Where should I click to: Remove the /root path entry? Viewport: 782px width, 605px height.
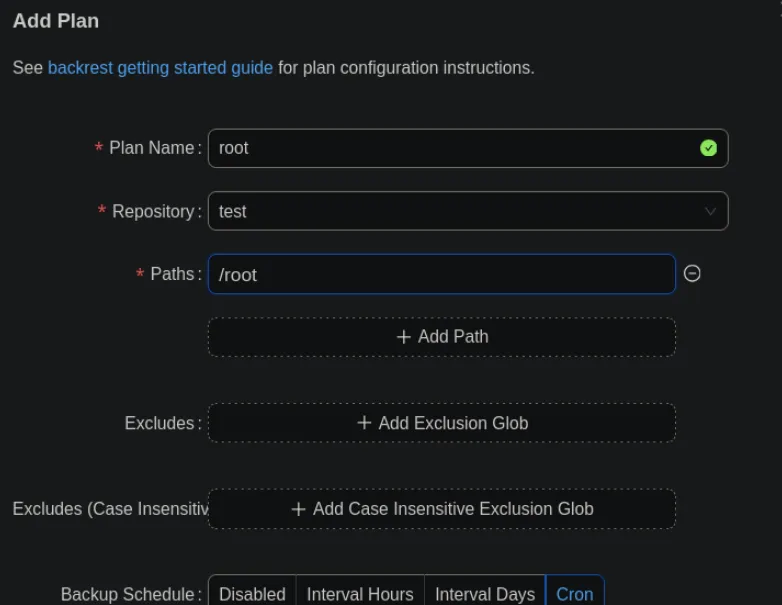click(x=692, y=273)
